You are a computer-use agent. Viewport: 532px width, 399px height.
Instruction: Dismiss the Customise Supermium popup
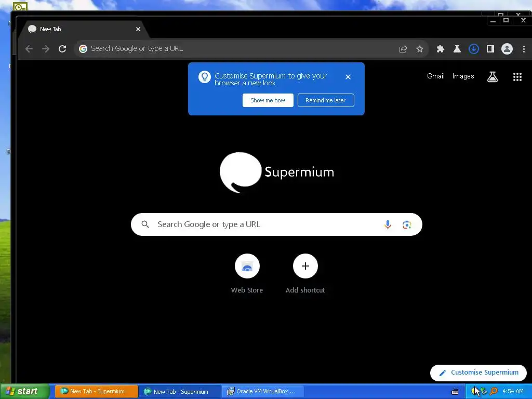pos(348,77)
